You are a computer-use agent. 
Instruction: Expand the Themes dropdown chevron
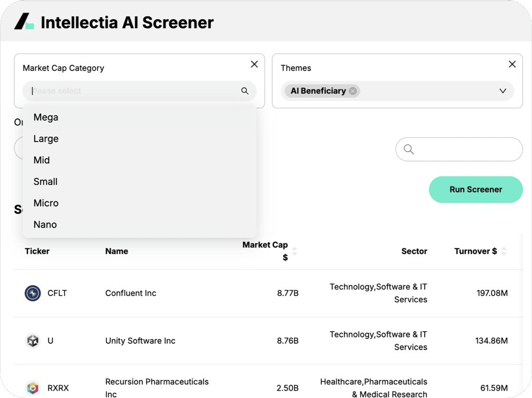503,91
